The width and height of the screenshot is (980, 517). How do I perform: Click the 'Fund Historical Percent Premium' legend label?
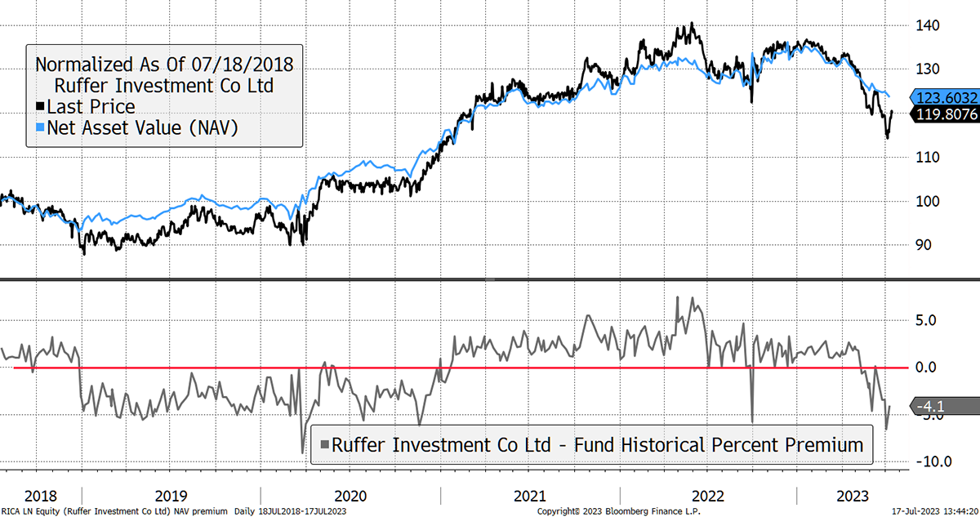click(599, 445)
